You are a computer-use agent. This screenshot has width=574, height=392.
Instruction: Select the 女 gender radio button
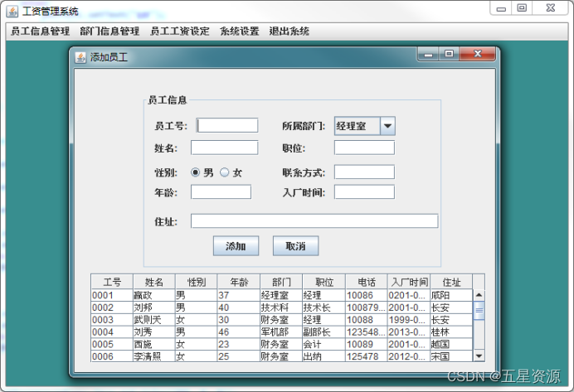(x=225, y=172)
